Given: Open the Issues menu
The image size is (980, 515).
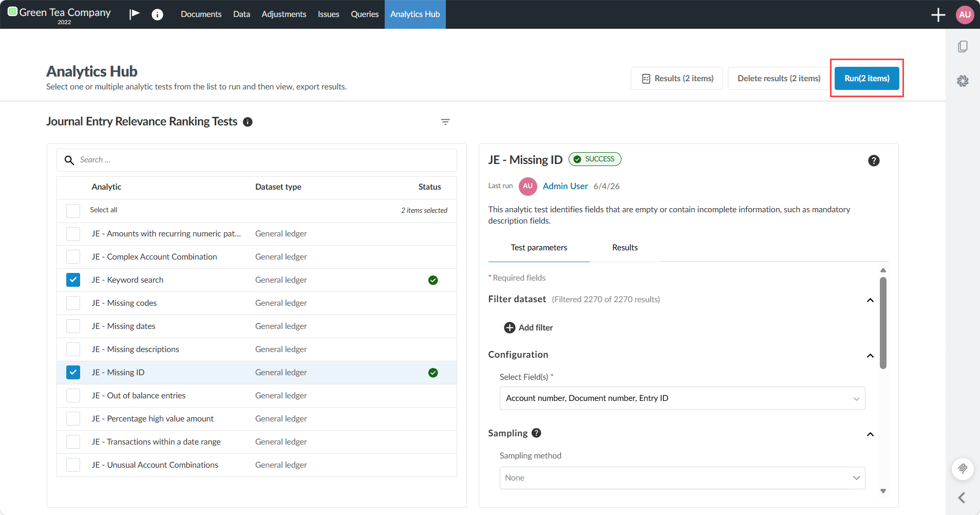Looking at the screenshot, I should 328,14.
